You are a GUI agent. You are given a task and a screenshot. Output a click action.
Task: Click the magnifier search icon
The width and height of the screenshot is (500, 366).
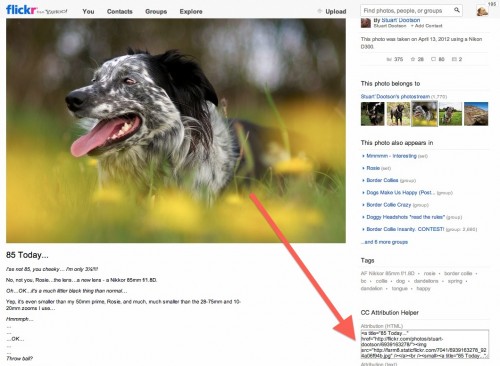tap(457, 10)
